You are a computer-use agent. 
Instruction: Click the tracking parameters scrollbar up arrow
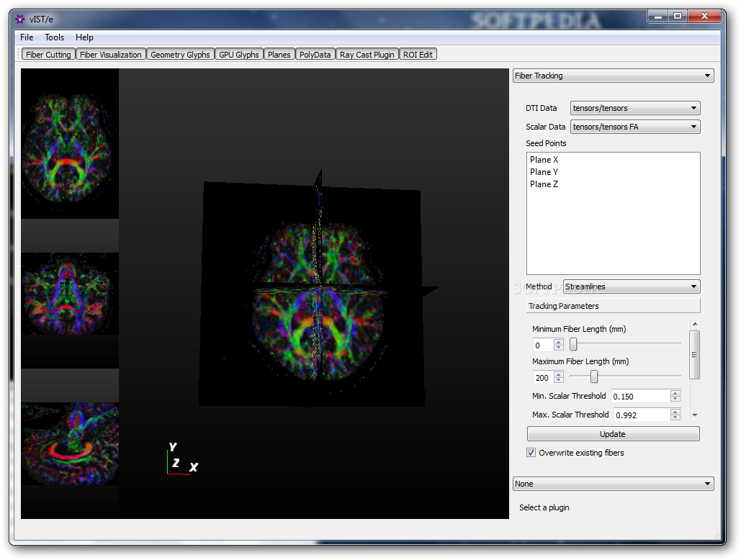[x=695, y=324]
